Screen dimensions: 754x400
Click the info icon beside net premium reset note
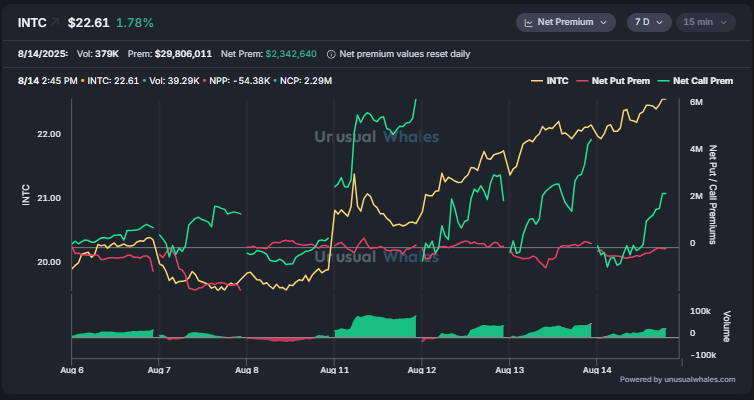click(331, 54)
